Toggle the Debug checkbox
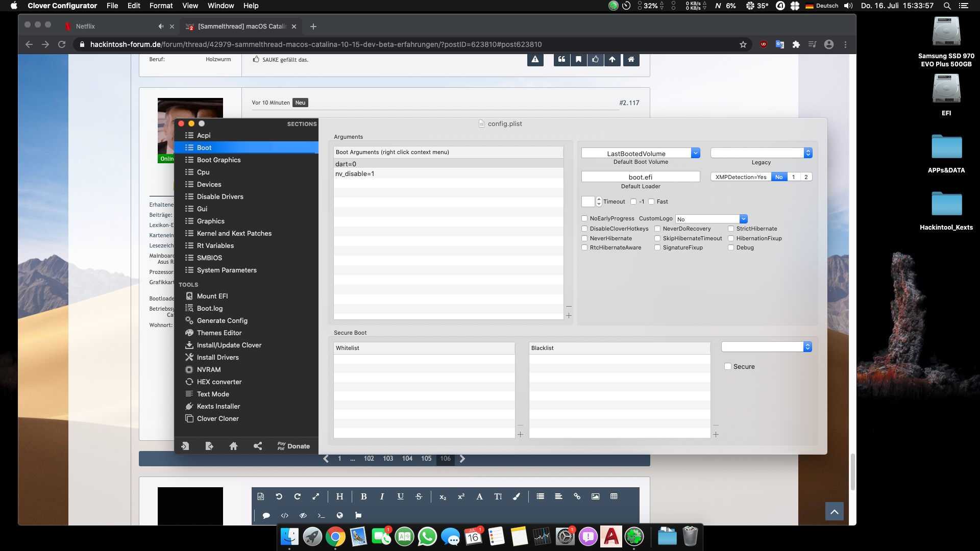 (731, 247)
